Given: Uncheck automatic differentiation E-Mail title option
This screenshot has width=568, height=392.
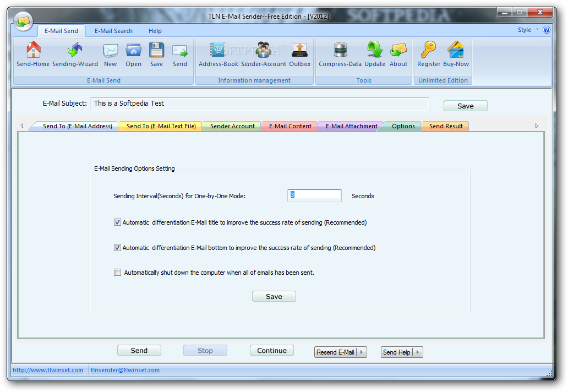Looking at the screenshot, I should [x=117, y=222].
